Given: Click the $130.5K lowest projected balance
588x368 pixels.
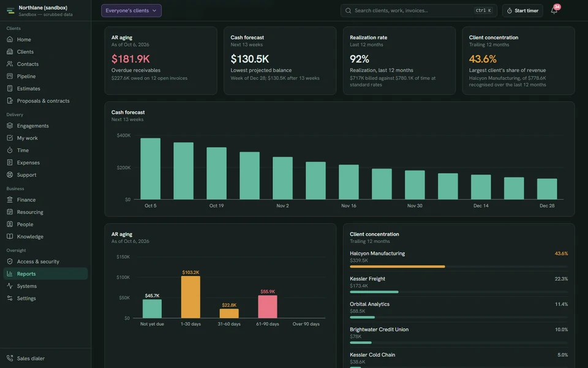Looking at the screenshot, I should [250, 59].
